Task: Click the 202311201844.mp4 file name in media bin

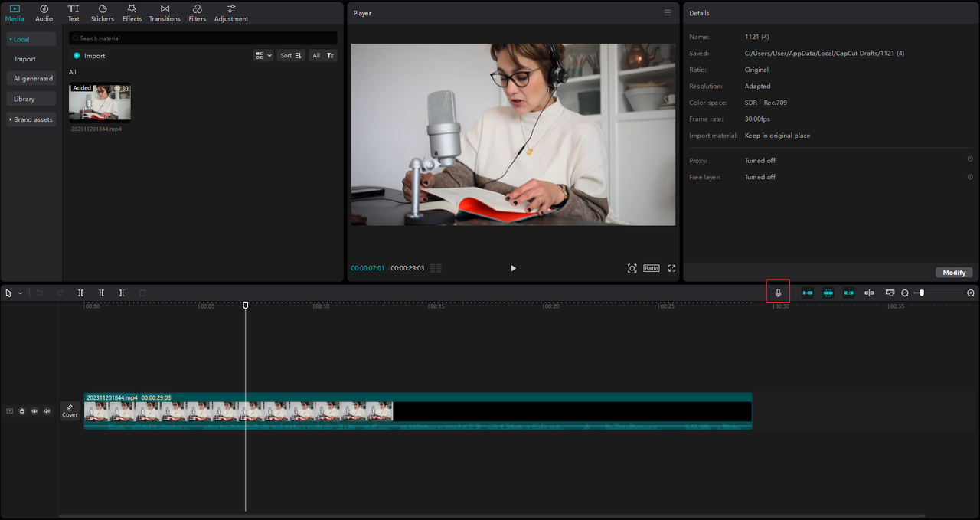Action: pos(96,129)
